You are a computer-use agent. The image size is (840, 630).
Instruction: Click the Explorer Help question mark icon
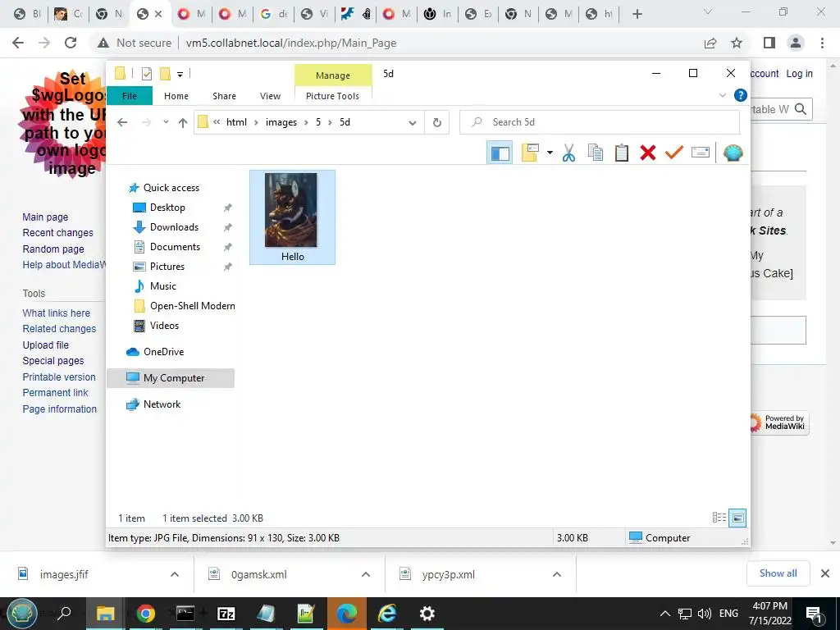coord(741,95)
